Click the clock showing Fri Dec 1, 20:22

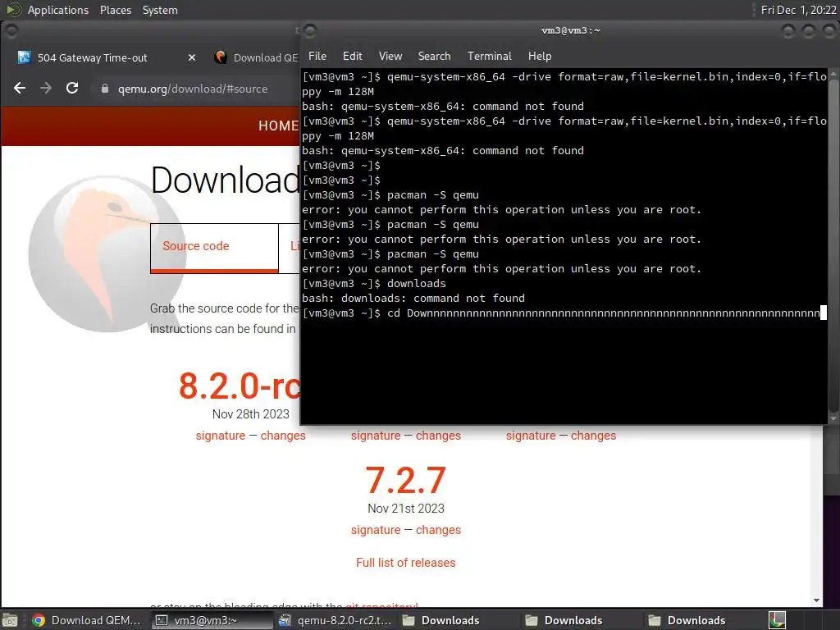[797, 10]
